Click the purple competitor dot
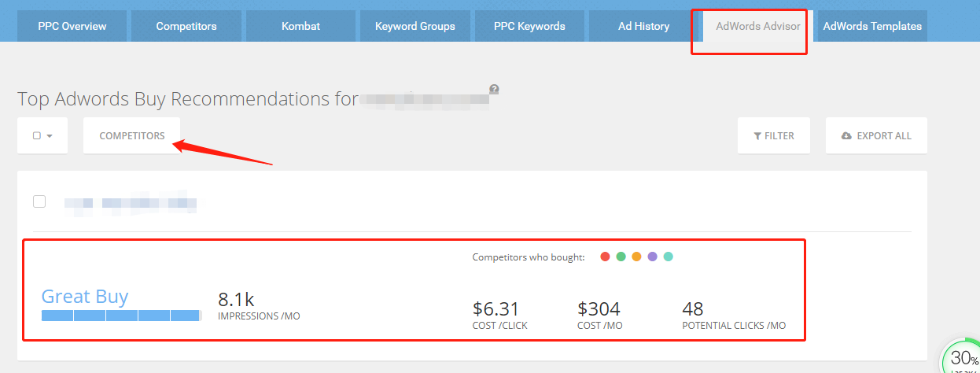Viewport: 980px width, 373px height. coord(652,257)
